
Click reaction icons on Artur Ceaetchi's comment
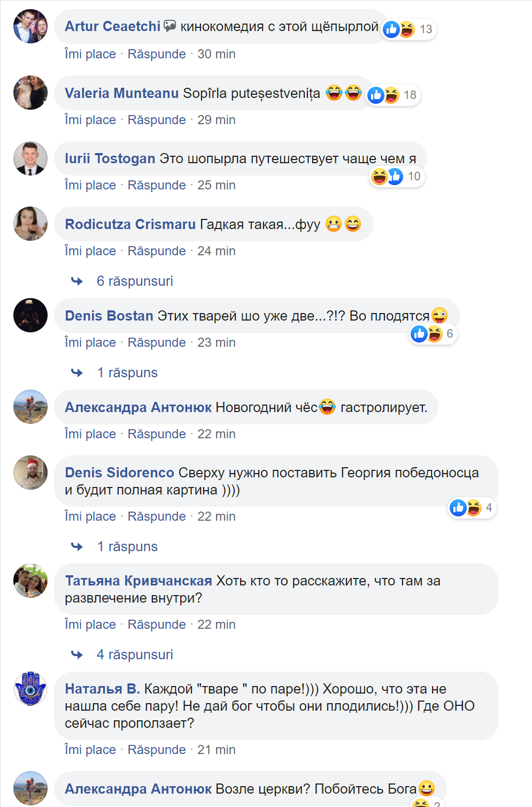click(x=408, y=29)
